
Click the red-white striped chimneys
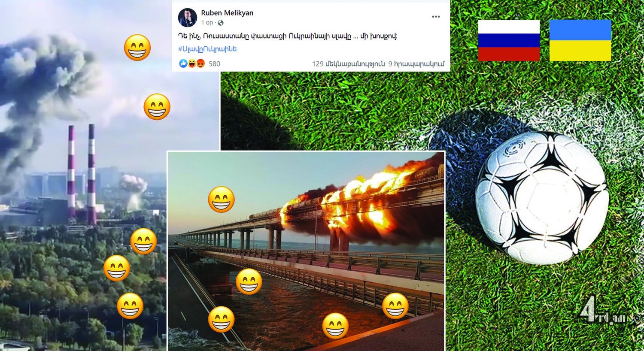(82, 174)
